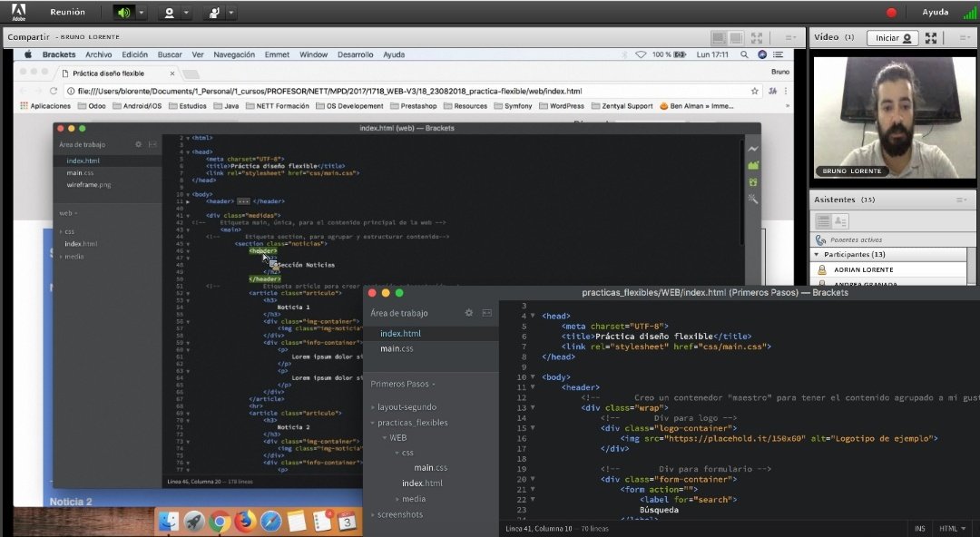
Task: Open the Reunión menu
Action: [67, 12]
